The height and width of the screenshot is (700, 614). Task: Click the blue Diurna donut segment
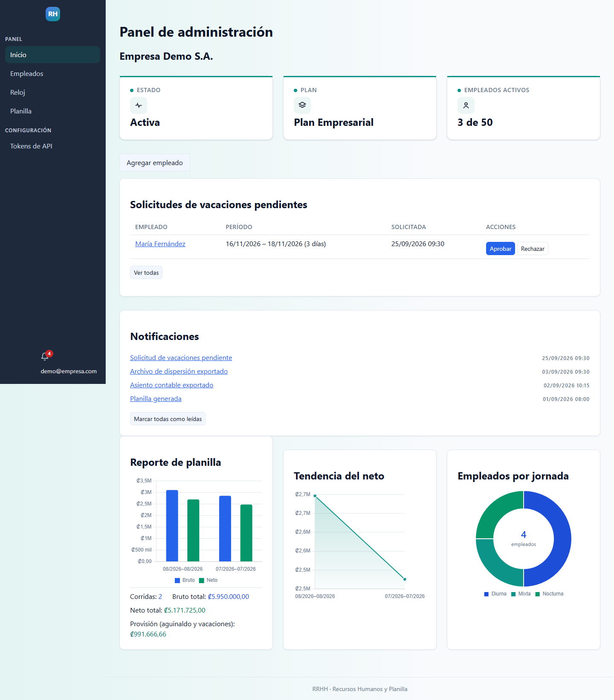[x=562, y=539]
